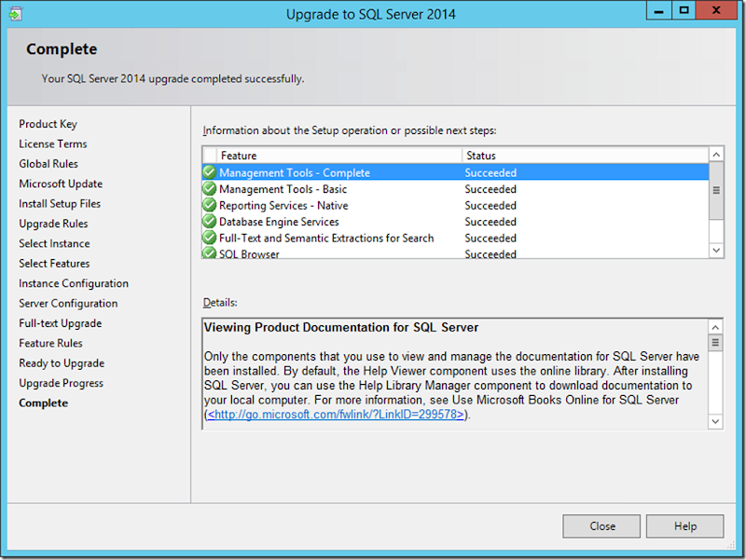746x560 pixels.
Task: Click Product Key step in sidebar
Action: click(x=48, y=124)
